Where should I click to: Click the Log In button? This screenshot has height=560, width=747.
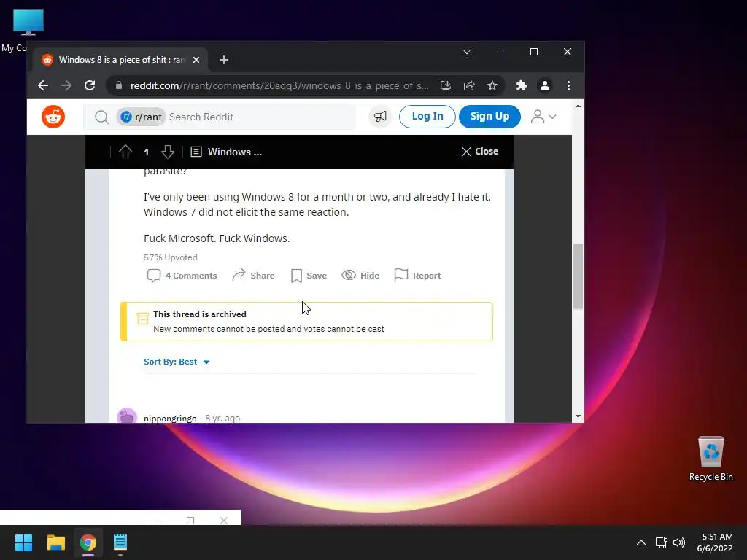click(x=427, y=117)
